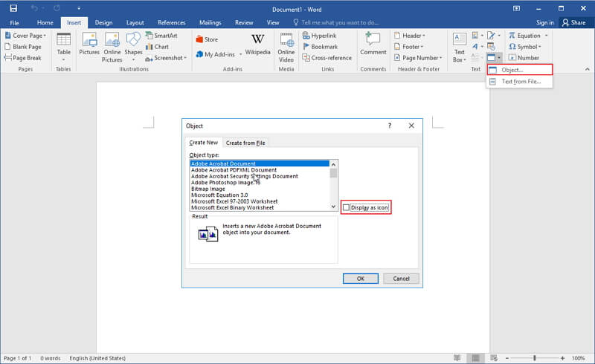The width and height of the screenshot is (595, 364).
Task: Switch to the Create from File tab
Action: pos(245,143)
